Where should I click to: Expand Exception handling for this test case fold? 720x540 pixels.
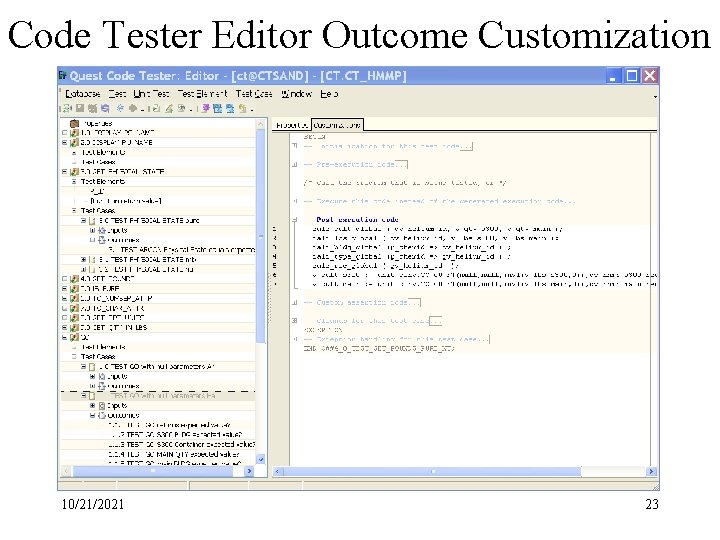[x=295, y=339]
